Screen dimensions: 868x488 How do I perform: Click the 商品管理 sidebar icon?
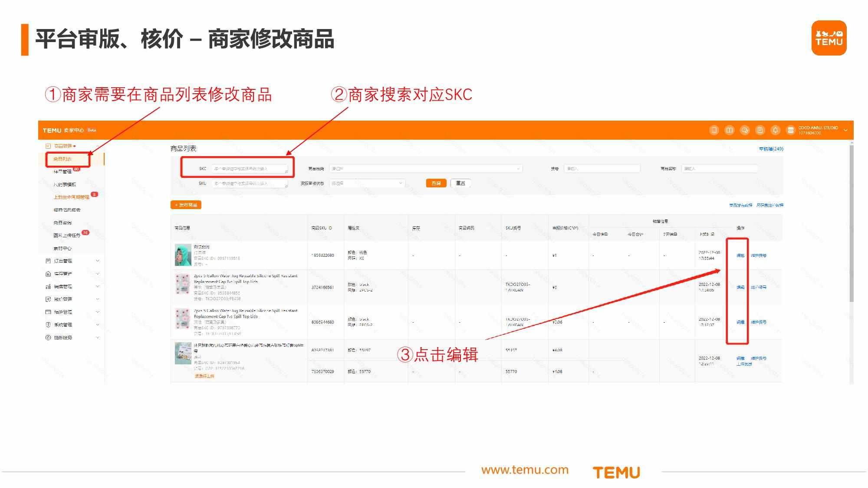click(48, 146)
